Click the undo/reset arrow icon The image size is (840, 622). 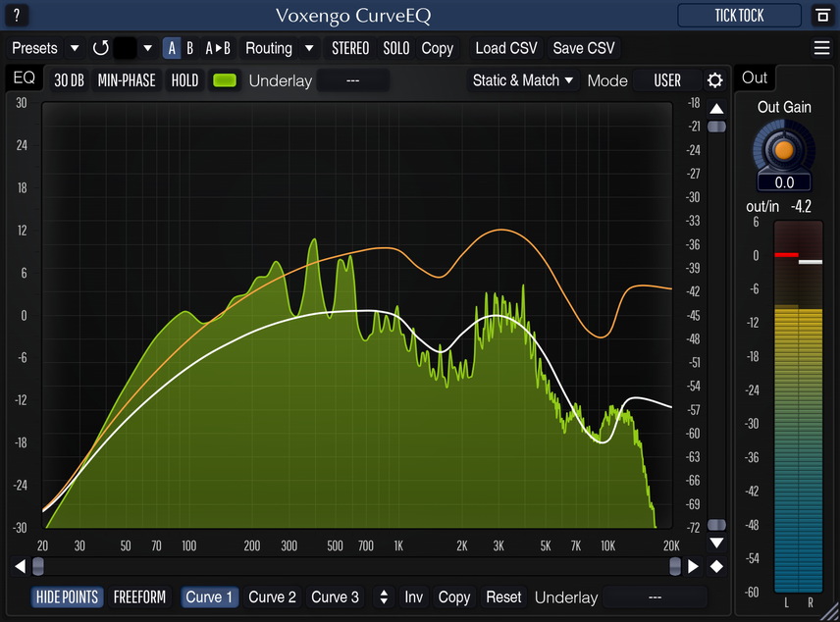(x=100, y=48)
